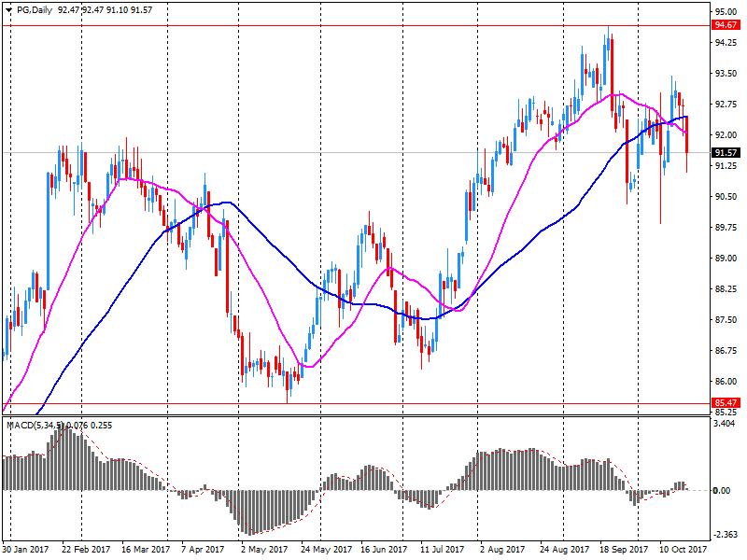Screen dimensions: 747x560
Task: Click the 24 Aug 2017 date label
Action: tap(564, 550)
